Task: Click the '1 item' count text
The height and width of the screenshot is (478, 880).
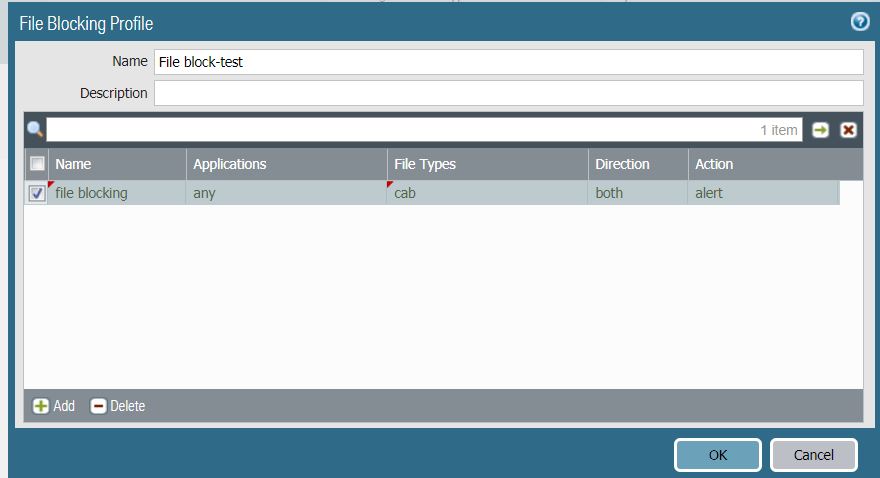Action: [778, 130]
